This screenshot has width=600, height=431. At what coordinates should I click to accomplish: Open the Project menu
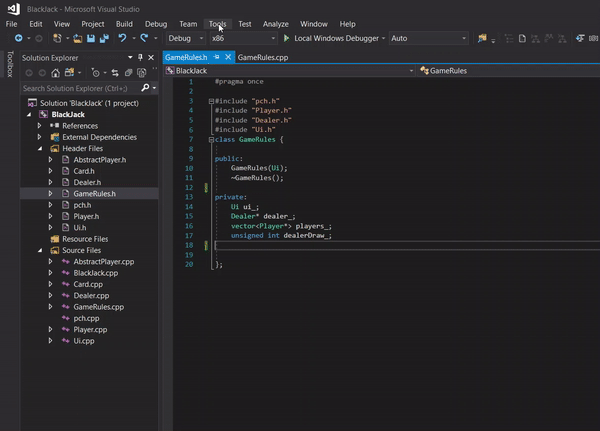(x=93, y=24)
